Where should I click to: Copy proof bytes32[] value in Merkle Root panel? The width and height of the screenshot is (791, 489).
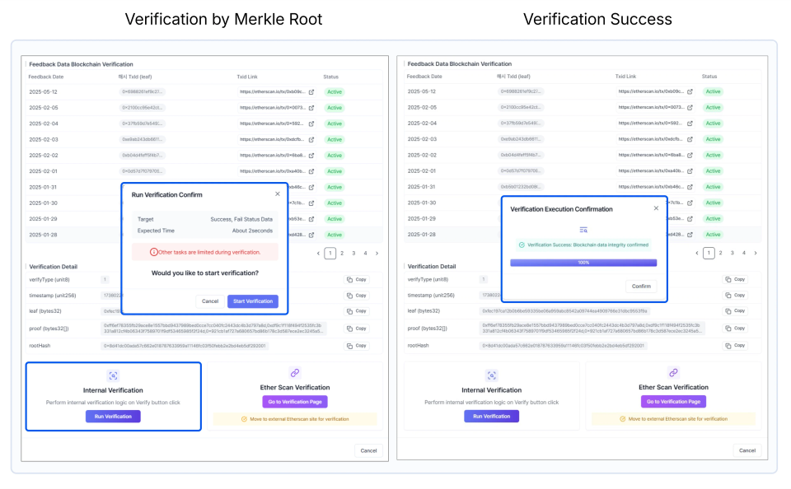pos(357,329)
